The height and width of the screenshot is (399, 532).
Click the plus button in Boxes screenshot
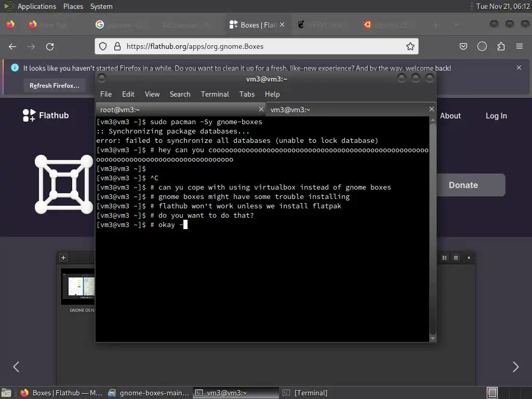63,258
